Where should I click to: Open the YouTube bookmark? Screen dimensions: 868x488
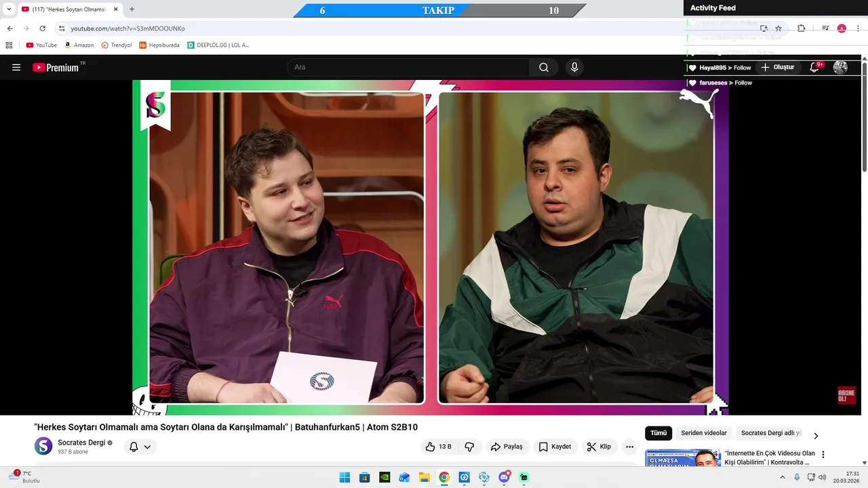[41, 45]
